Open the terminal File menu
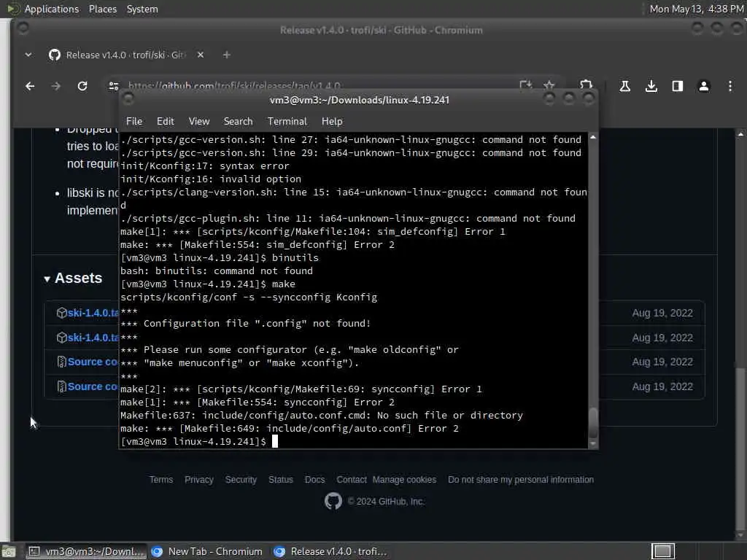Image resolution: width=747 pixels, height=560 pixels. point(134,122)
